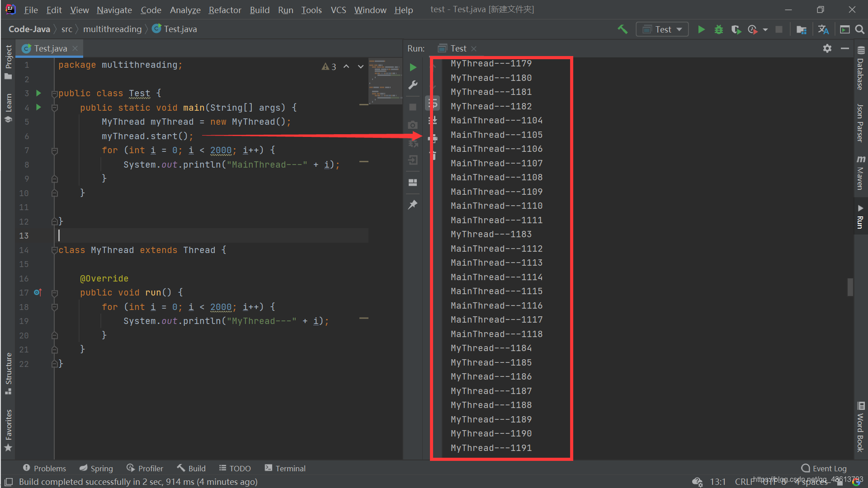Image resolution: width=868 pixels, height=488 pixels.
Task: Click the Exit icon in Run panel
Action: click(413, 160)
